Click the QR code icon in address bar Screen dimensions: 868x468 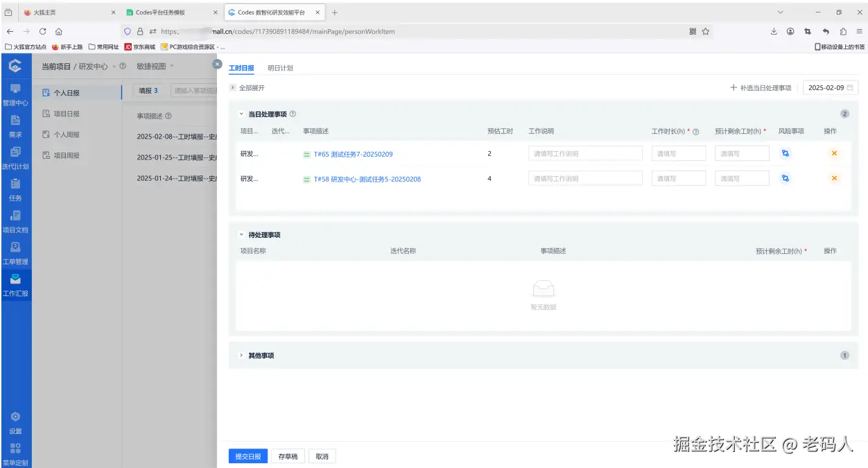(x=693, y=31)
